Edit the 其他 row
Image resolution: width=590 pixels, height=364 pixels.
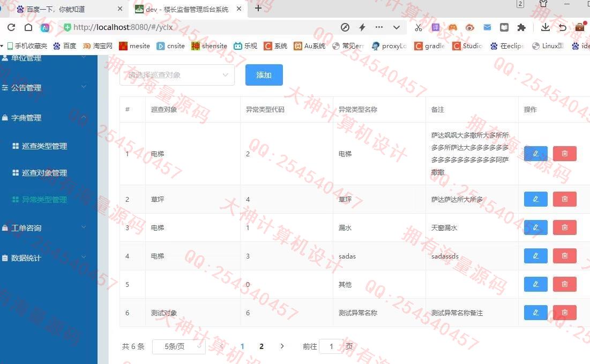[535, 284]
